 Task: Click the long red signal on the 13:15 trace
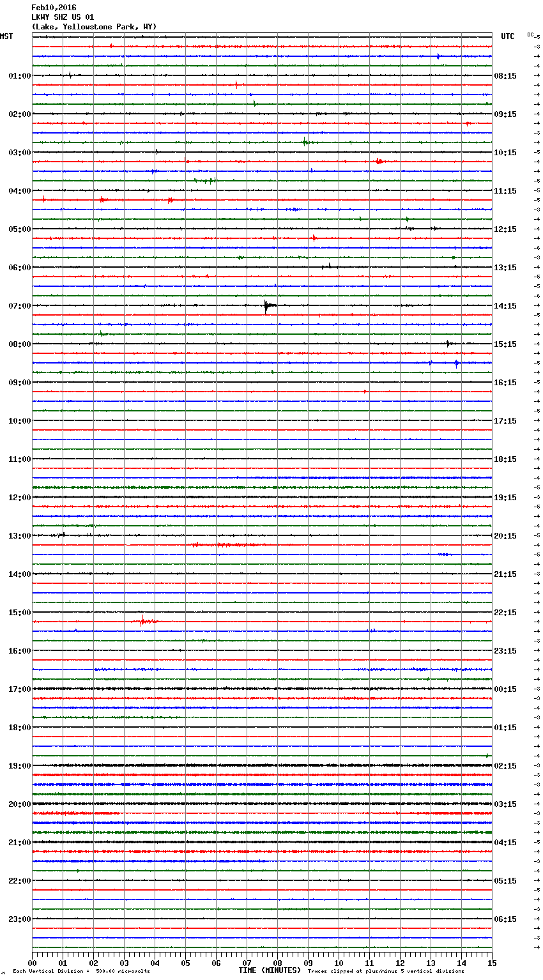coord(227,545)
